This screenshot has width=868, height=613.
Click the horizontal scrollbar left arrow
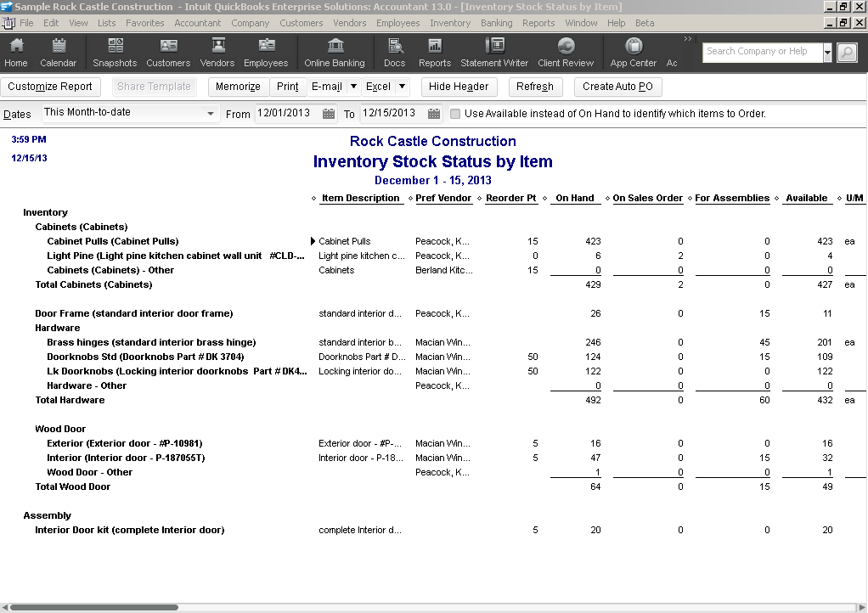click(4, 607)
